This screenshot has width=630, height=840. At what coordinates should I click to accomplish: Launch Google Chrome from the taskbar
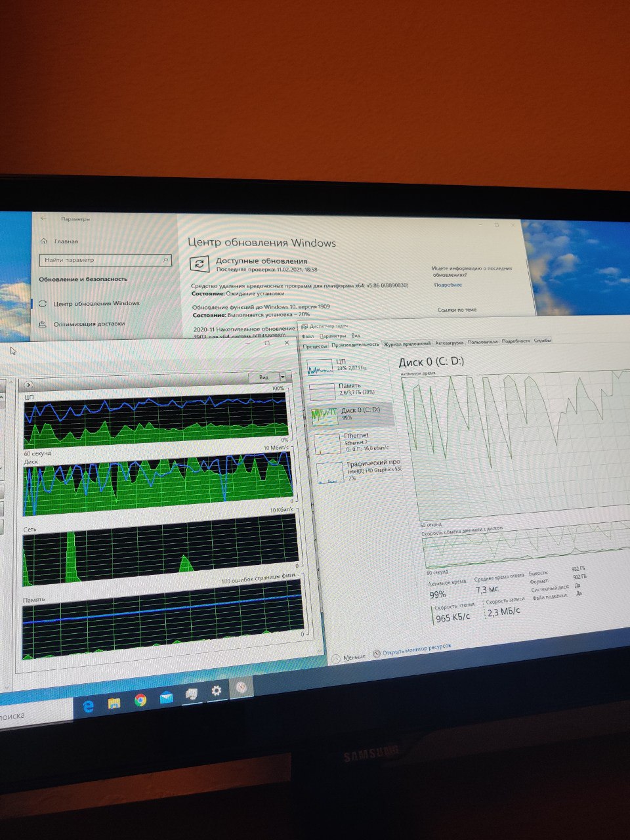click(x=140, y=700)
